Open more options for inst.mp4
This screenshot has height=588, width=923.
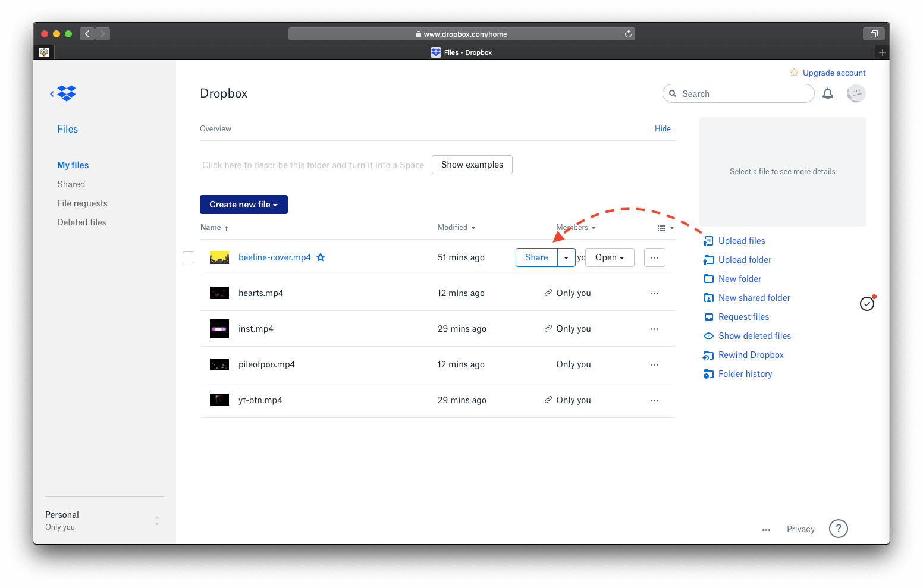click(x=654, y=329)
